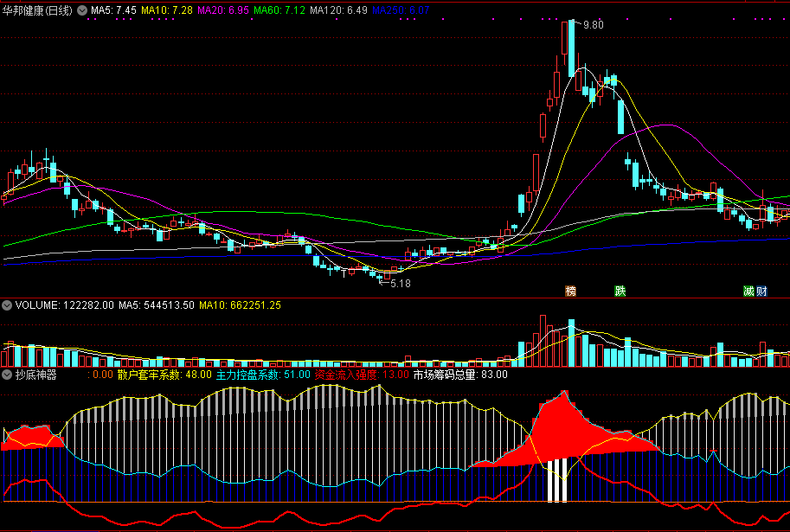Select the green MA60: 7.12 label
Viewport: 790px width, 532px height.
[279, 10]
